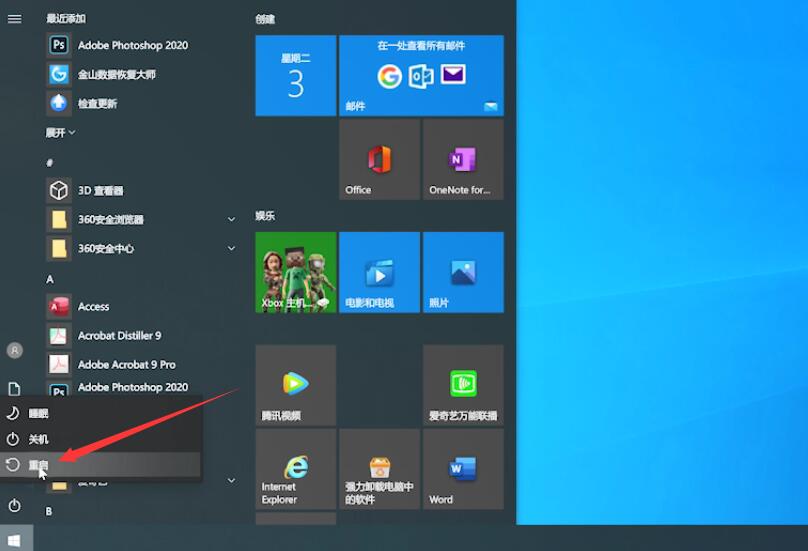Image resolution: width=808 pixels, height=551 pixels.
Task: Click the Windows Start button
Action: 16,539
